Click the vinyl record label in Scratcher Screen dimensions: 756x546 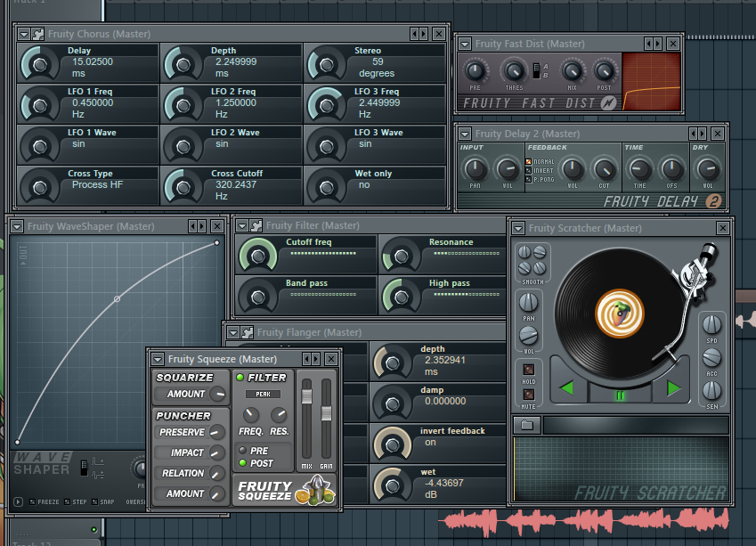click(620, 314)
